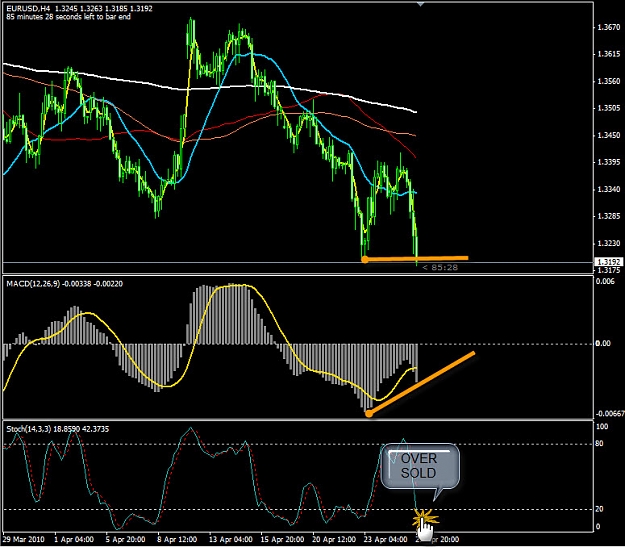The height and width of the screenshot is (547, 625).
Task: Click the 100 stochastic scale label
Action: tap(602, 427)
